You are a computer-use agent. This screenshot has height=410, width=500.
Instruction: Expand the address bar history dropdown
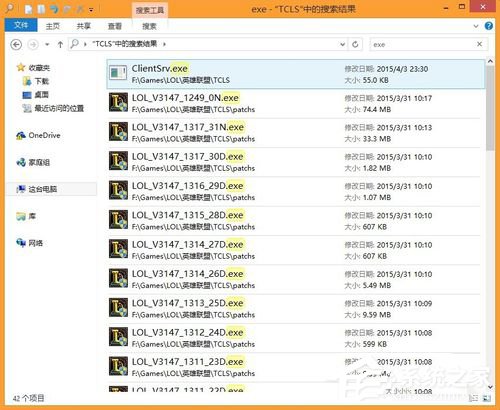[x=342, y=44]
